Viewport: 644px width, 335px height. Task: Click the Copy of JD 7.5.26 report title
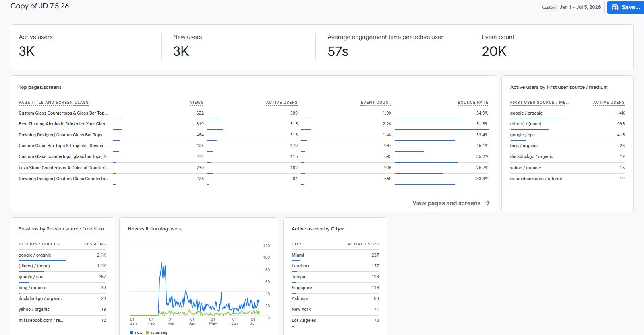(x=39, y=6)
